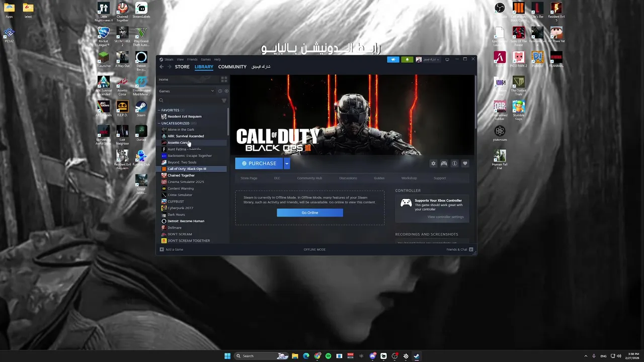Open Steam announcements megaphone button
This screenshot has height=362, width=644.
393,59
